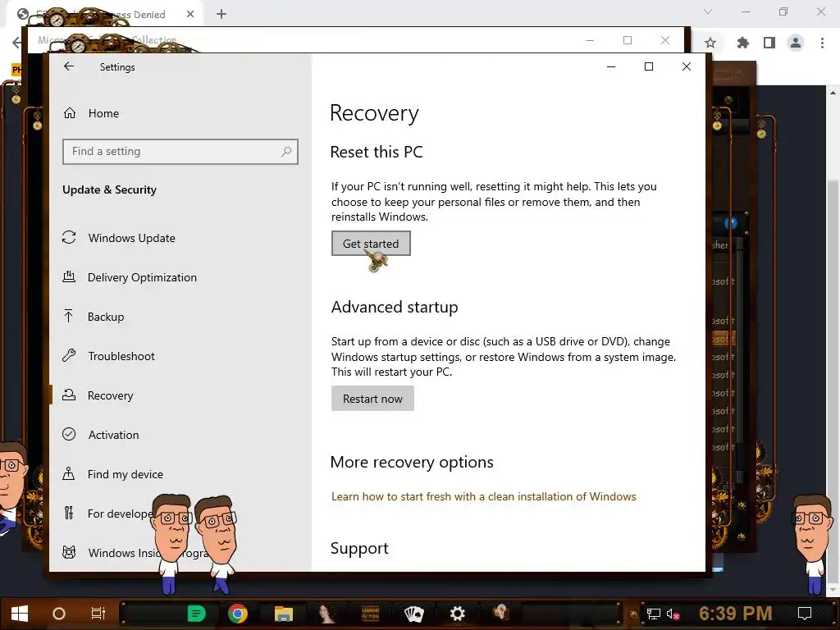Open Find my device settings
The width and height of the screenshot is (840, 630).
(126, 474)
